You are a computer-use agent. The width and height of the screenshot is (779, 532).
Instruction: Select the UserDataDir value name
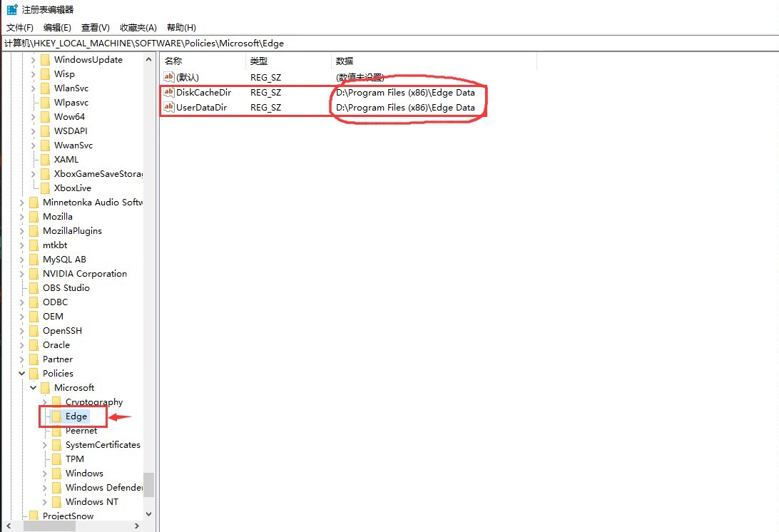(x=202, y=107)
